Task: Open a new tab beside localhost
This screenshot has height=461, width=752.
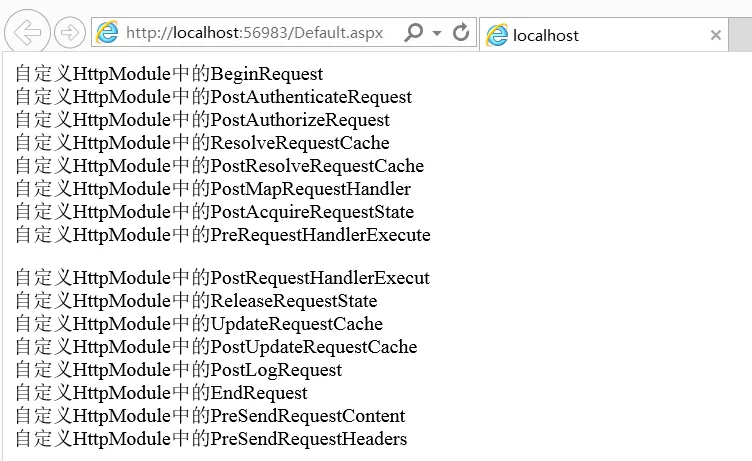Action: pos(740,35)
